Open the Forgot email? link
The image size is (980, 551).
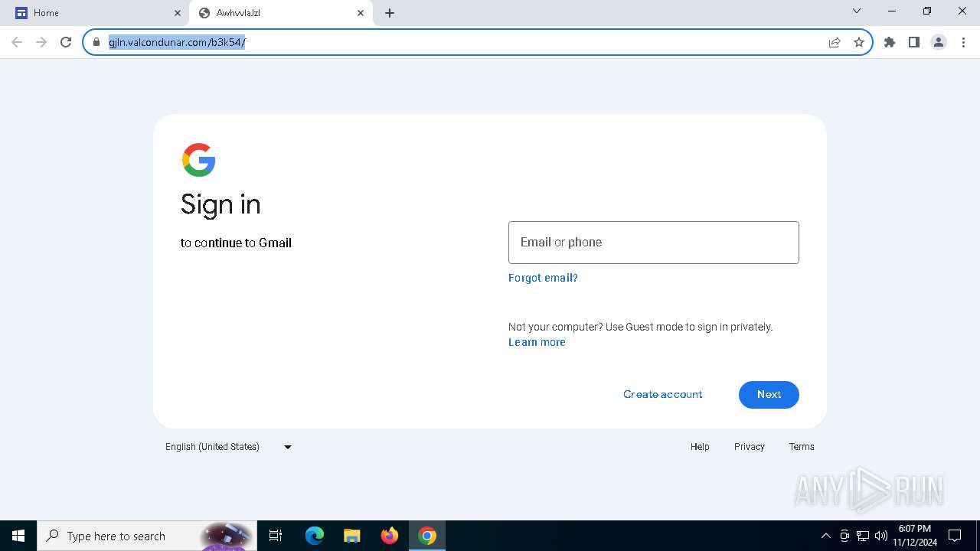[x=543, y=278]
